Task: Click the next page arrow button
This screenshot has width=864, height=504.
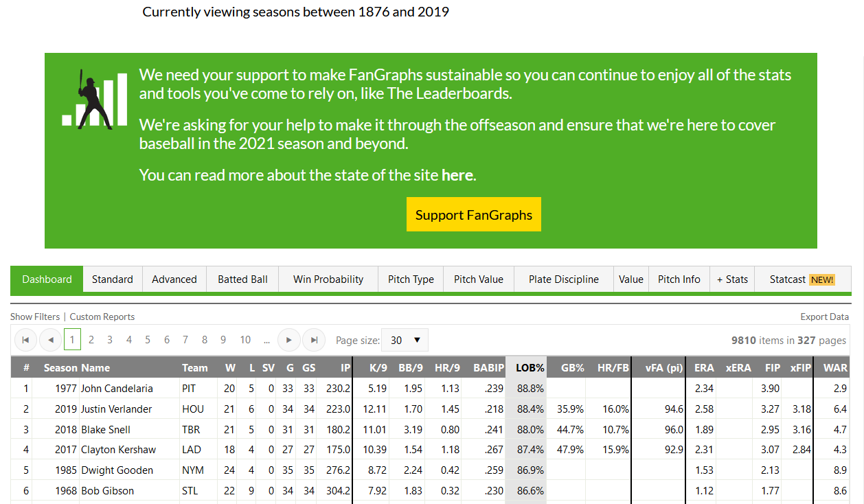Action: tap(289, 340)
